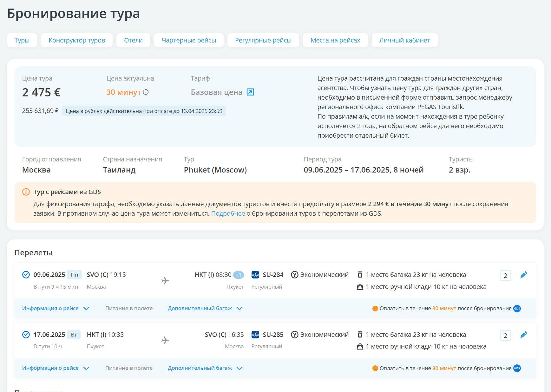The image size is (551, 392).
Task: Click the seat count box for SU-284
Action: point(505,276)
